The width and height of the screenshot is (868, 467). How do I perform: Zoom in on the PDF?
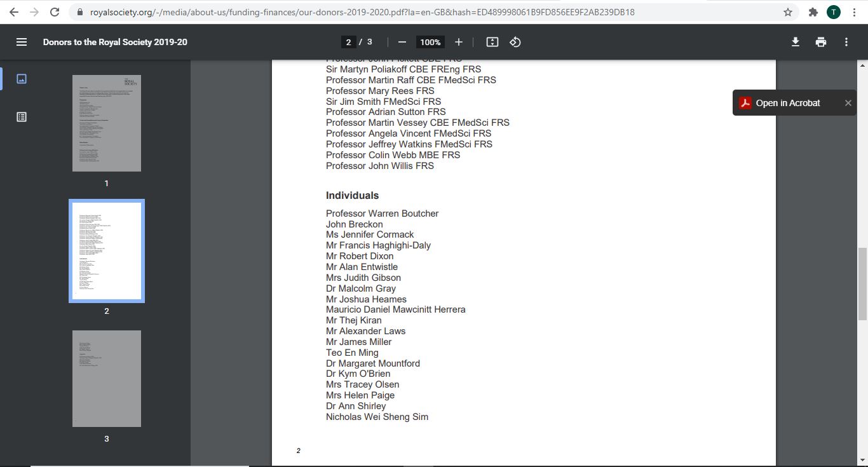[x=459, y=42]
